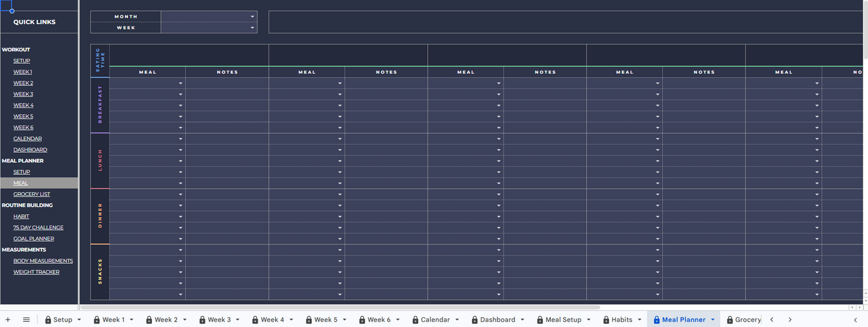
Task: Open the WEEK 4 quick link
Action: coord(23,105)
